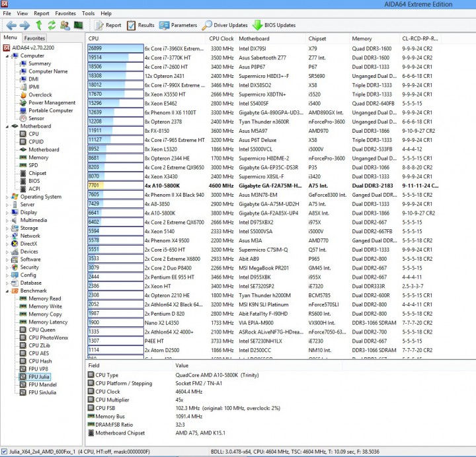The image size is (476, 457).
Task: Select the CPU AES benchmark
Action: coord(38,353)
